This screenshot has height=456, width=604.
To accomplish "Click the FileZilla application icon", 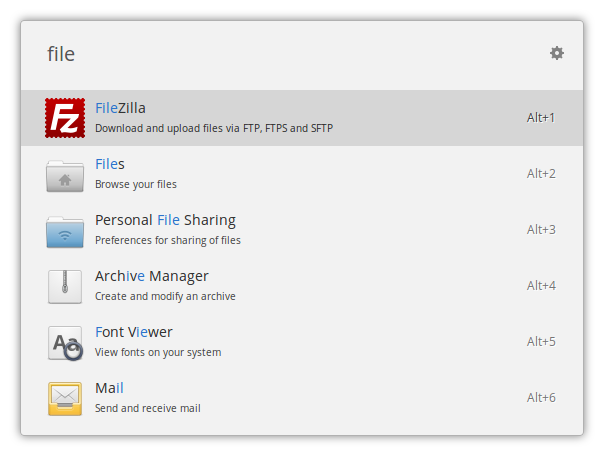I will click(x=65, y=118).
